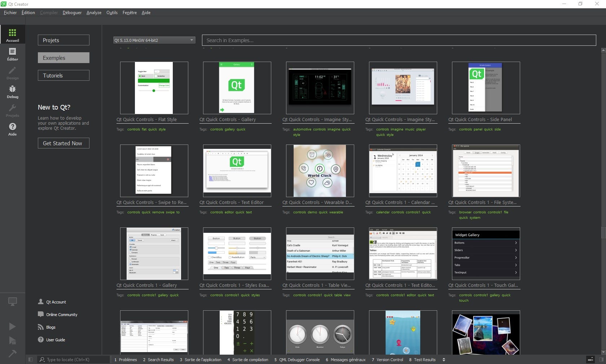This screenshot has height=364, width=606.
Task: Click the scrollbar down arrow of the examples list
Action: tap(603, 352)
